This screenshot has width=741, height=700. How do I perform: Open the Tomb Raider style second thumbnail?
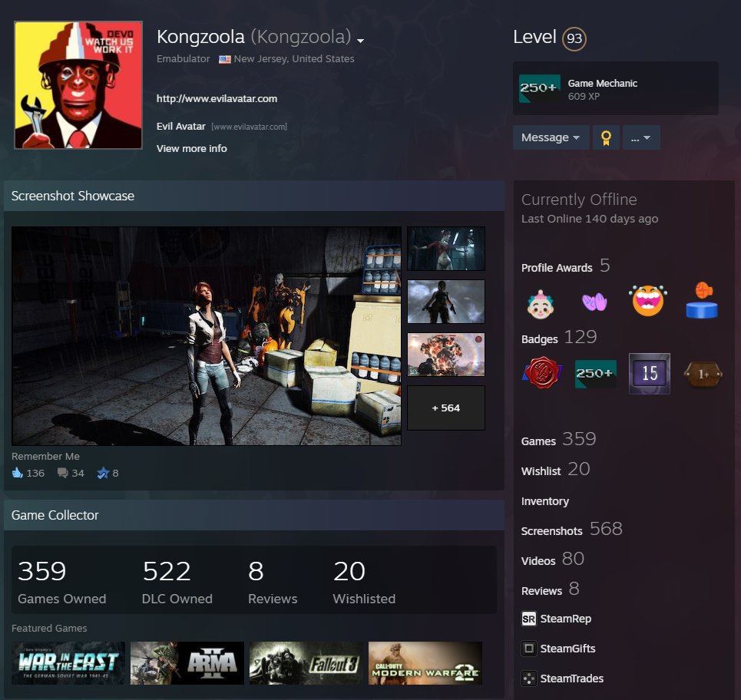446,302
